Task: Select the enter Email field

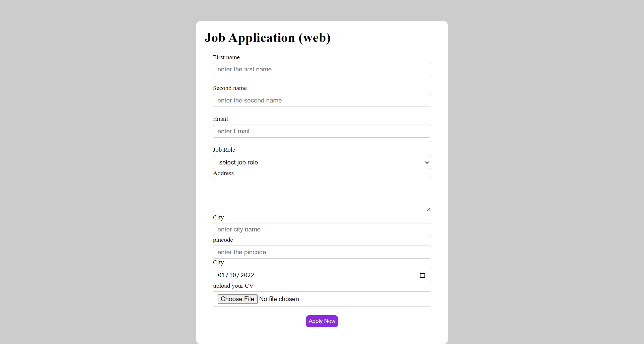Action: pos(322,131)
